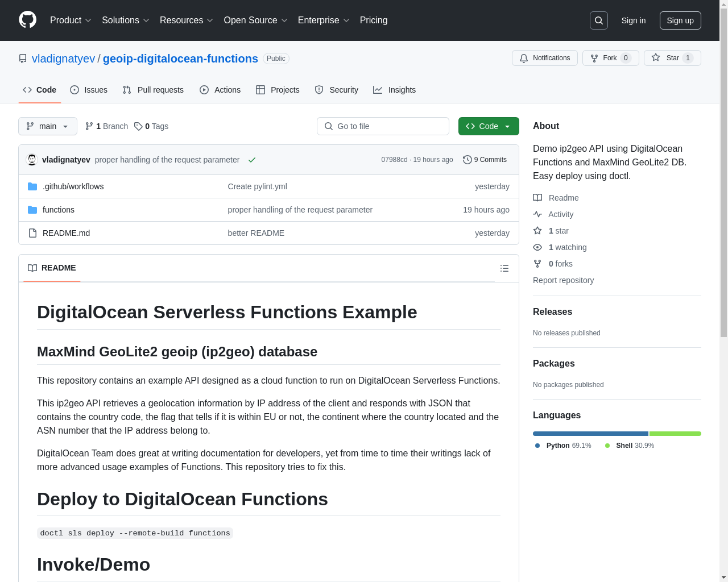Open Python 69.1% language link
728x582 pixels.
click(563, 446)
